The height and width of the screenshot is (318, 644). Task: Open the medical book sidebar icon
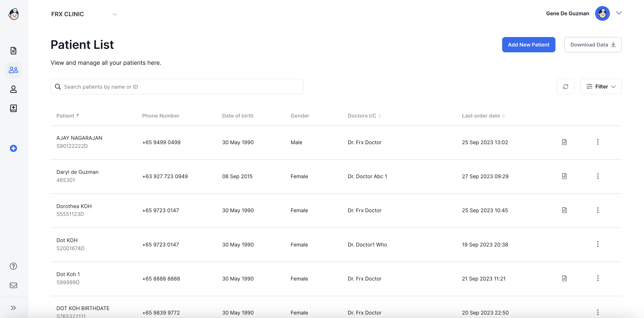(13, 108)
